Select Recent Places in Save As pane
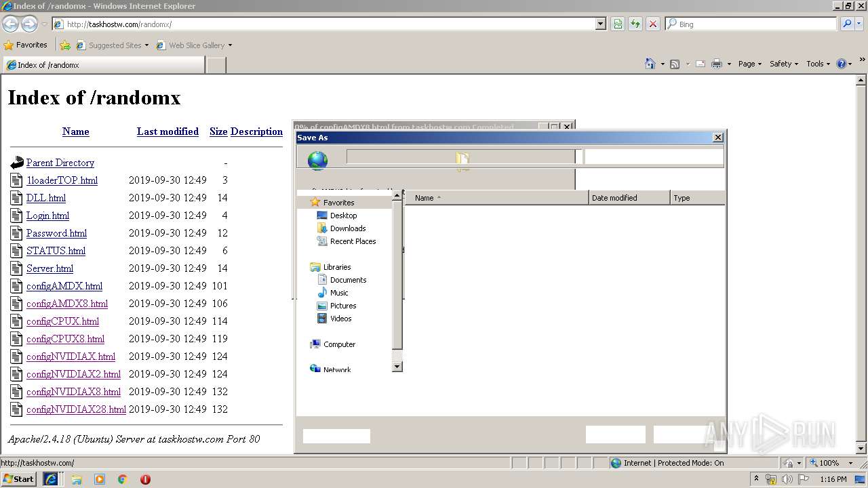This screenshot has height=488, width=868. (x=353, y=241)
